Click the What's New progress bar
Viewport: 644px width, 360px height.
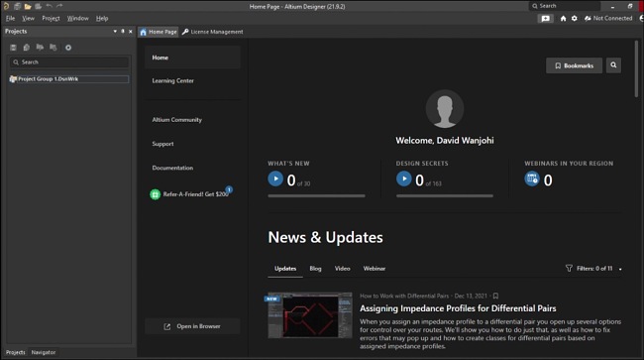[317, 196]
